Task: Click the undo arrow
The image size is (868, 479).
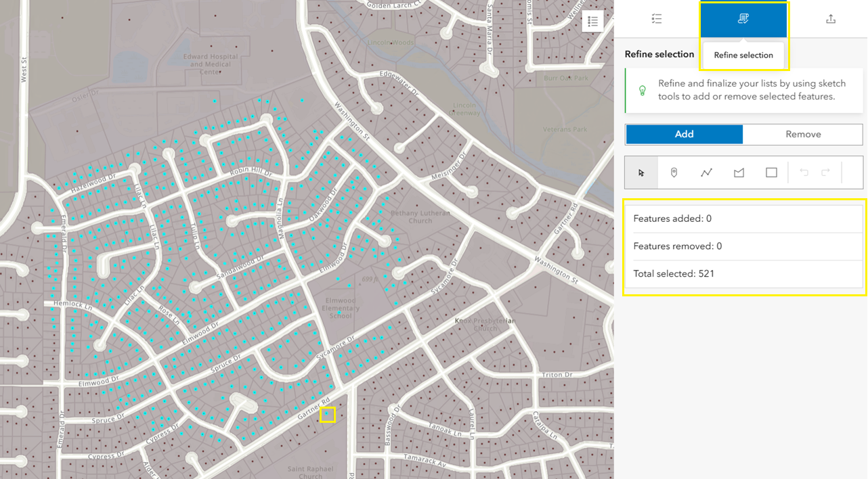Action: [804, 173]
